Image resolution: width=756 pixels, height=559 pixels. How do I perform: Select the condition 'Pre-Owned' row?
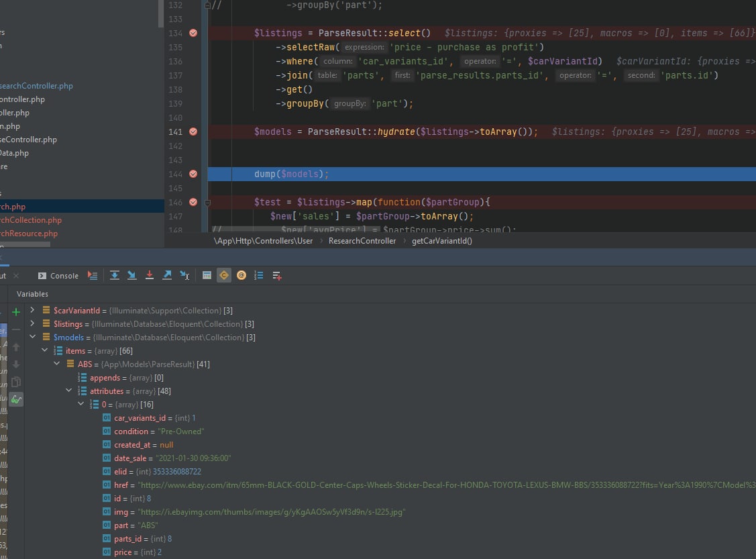pos(390,431)
